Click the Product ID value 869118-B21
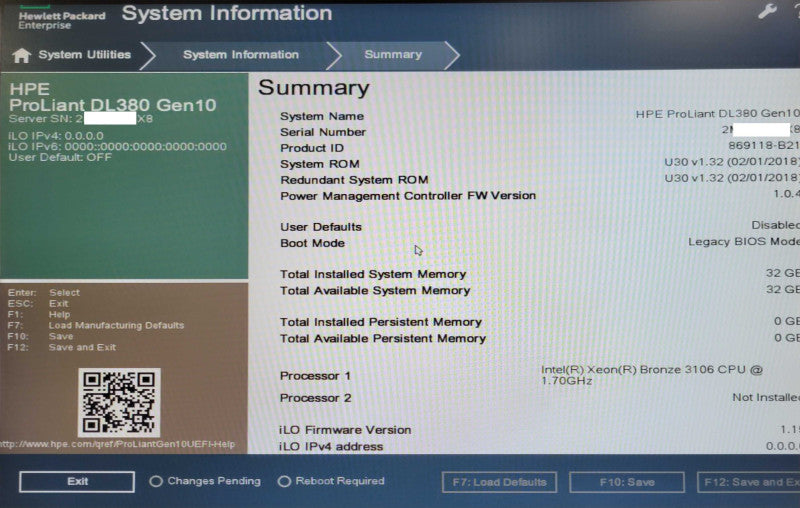Viewport: 800px width, 508px height. [x=764, y=145]
